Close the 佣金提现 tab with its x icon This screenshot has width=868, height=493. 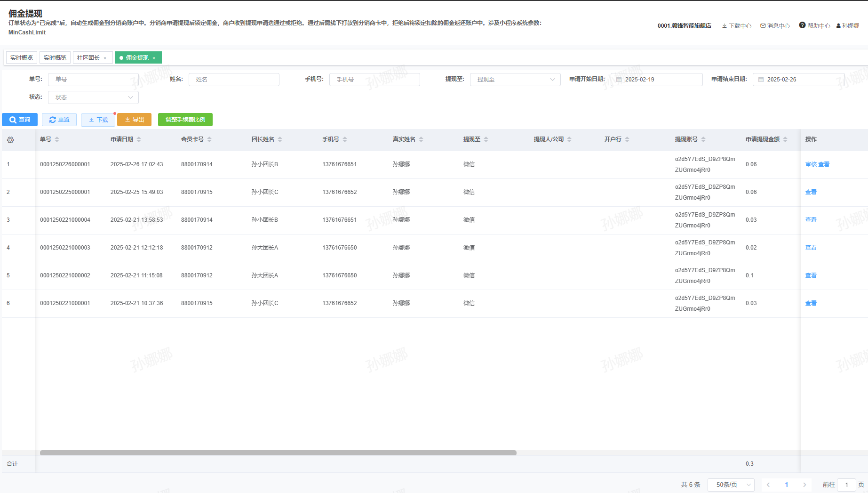(x=154, y=58)
